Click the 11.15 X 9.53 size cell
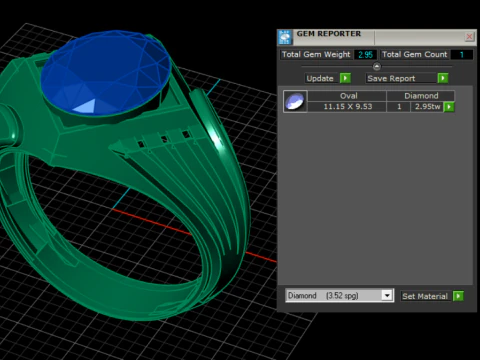480x360 pixels. tap(347, 107)
